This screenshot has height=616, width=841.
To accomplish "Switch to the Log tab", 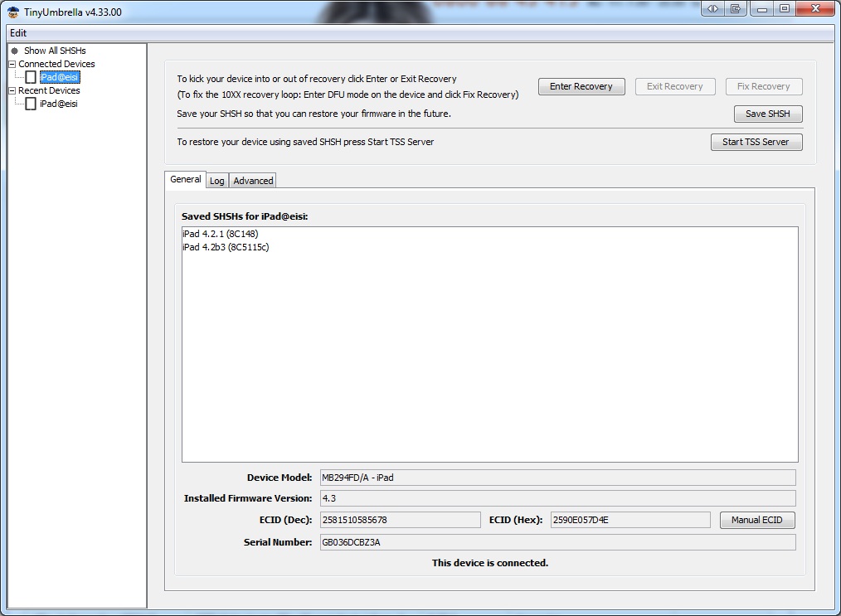I will click(217, 181).
